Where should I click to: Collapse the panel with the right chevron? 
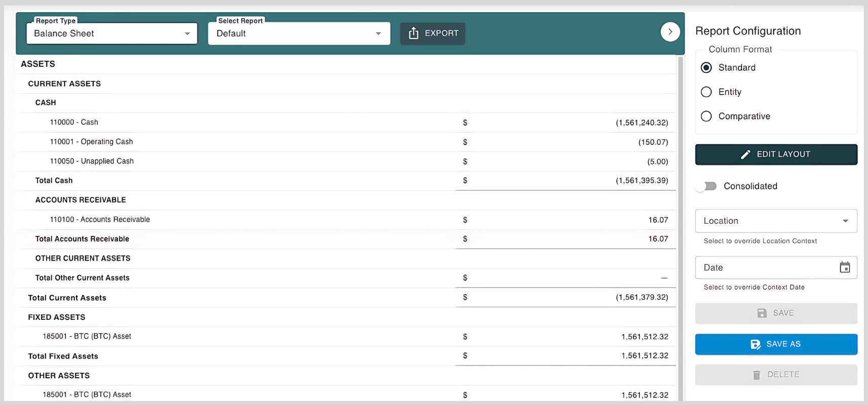pyautogui.click(x=670, y=32)
